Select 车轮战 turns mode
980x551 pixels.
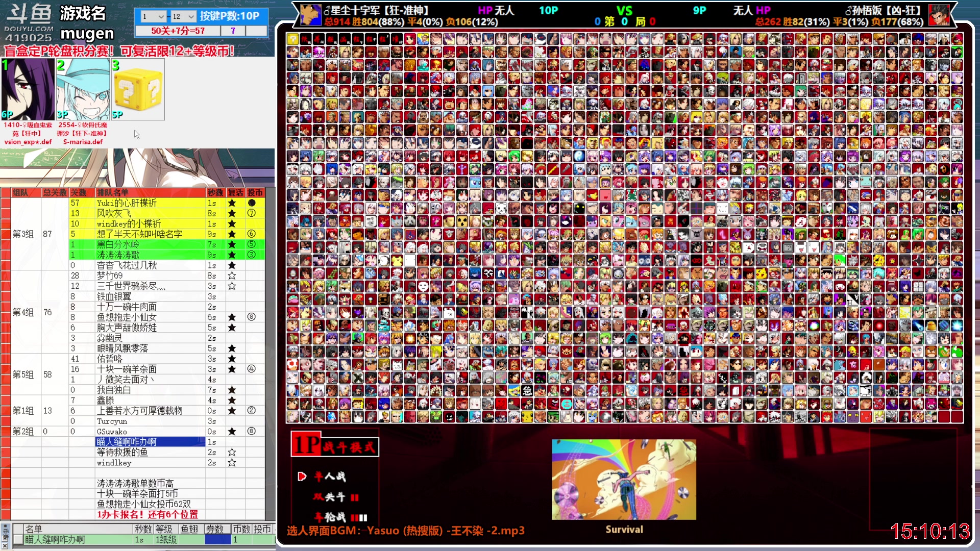(341, 517)
